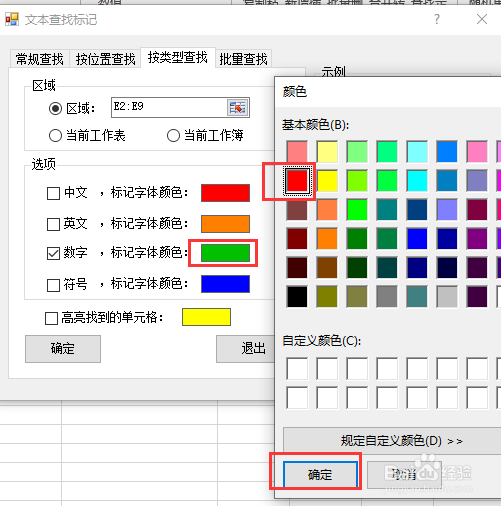
Task: Click the 文本查找标记 app icon in title bar
Action: pyautogui.click(x=12, y=19)
